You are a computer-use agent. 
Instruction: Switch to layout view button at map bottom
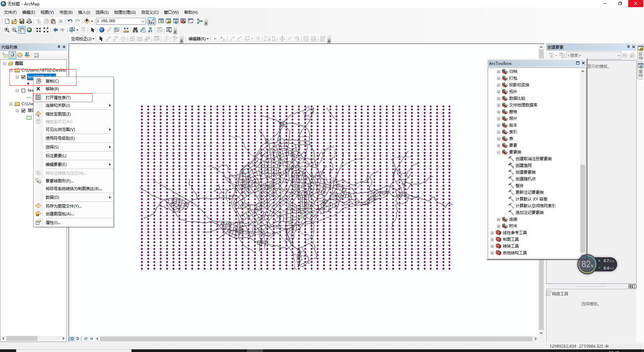[x=77, y=339]
